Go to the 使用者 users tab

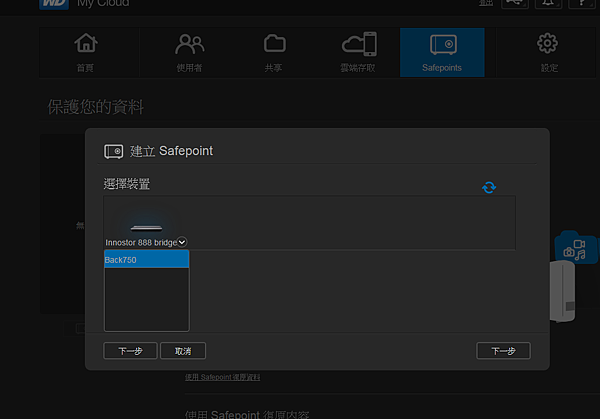[189, 52]
